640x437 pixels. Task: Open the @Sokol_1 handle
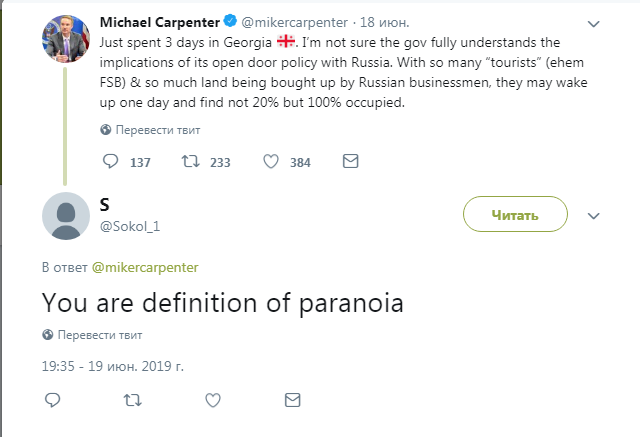point(130,226)
